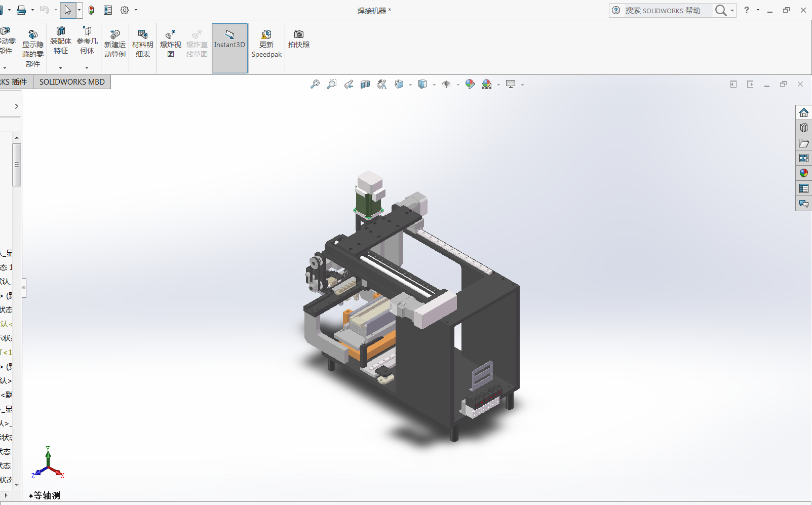
Task: Expand the Hide/Show Items eye dropdown
Action: point(458,85)
